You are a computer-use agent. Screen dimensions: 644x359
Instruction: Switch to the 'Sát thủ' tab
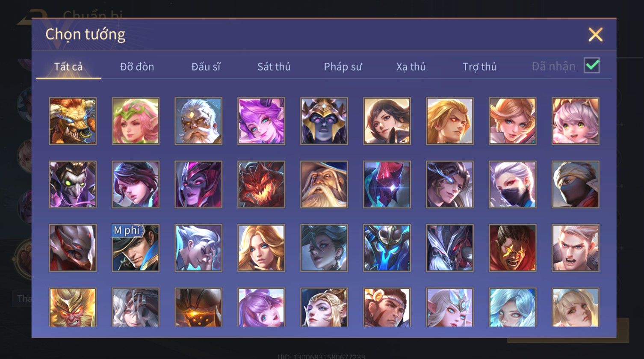click(274, 67)
